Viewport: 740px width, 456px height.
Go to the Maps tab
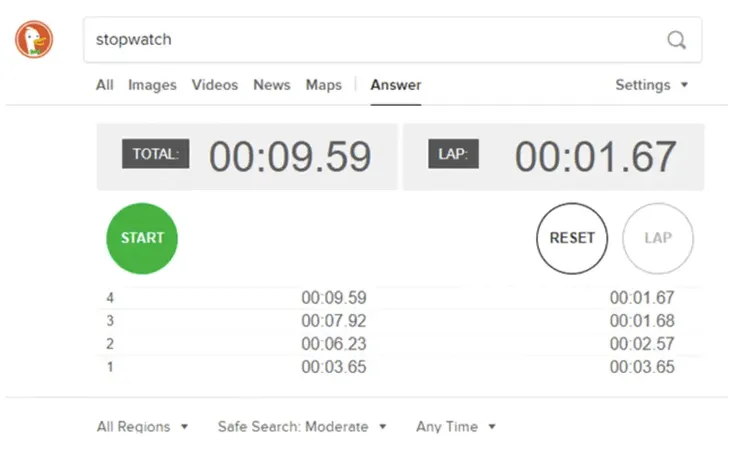click(324, 85)
